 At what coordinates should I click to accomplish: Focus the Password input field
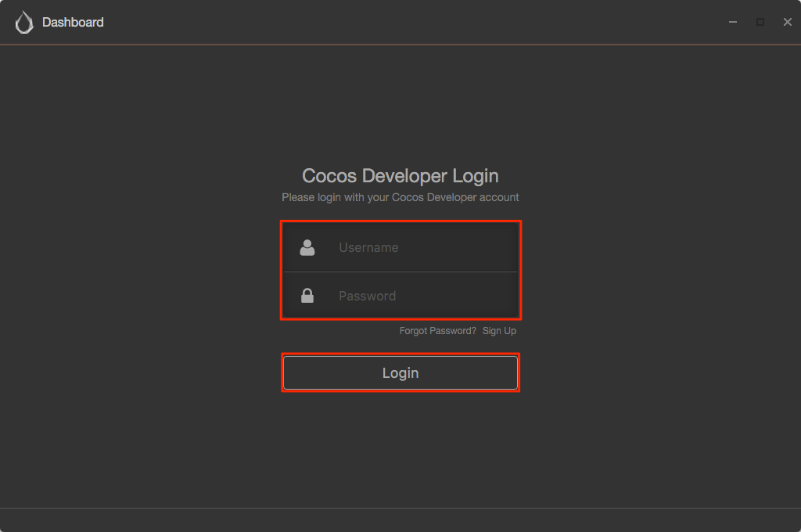click(x=400, y=296)
